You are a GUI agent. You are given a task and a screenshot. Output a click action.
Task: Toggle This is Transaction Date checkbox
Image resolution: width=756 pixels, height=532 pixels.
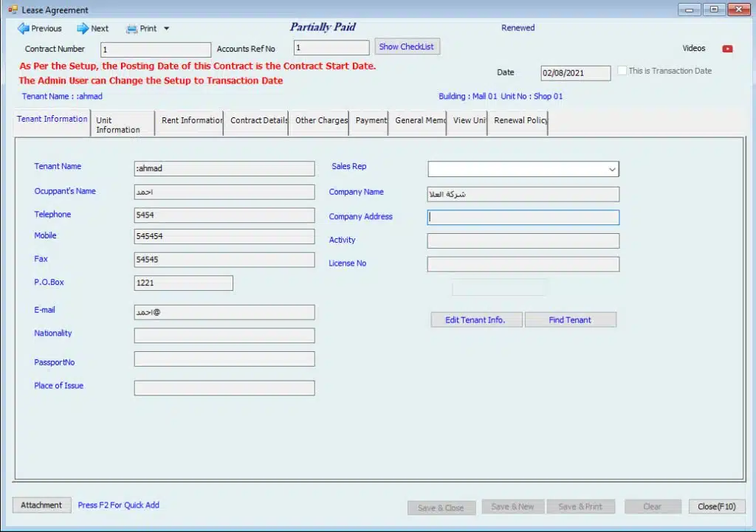622,70
